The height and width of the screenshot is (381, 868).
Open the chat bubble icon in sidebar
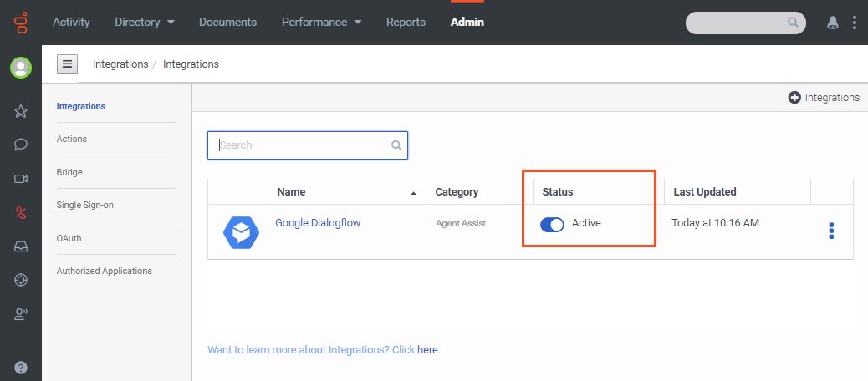(x=20, y=145)
